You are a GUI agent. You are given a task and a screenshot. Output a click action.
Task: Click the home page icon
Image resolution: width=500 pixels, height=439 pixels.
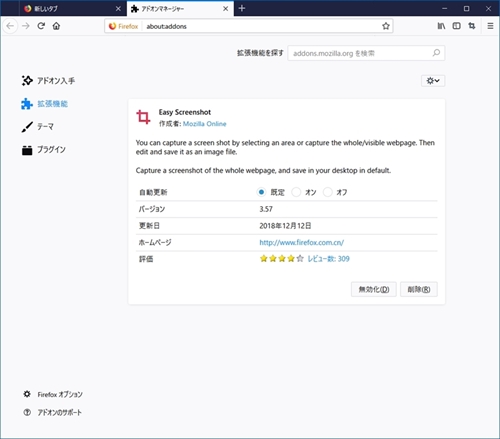point(56,26)
